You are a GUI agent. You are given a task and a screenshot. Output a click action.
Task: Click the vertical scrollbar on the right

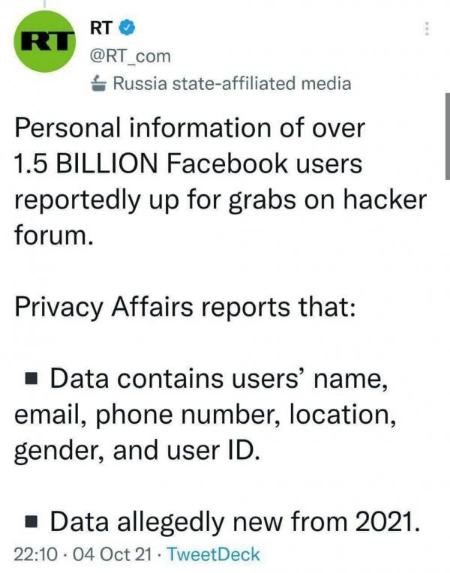pos(447,136)
